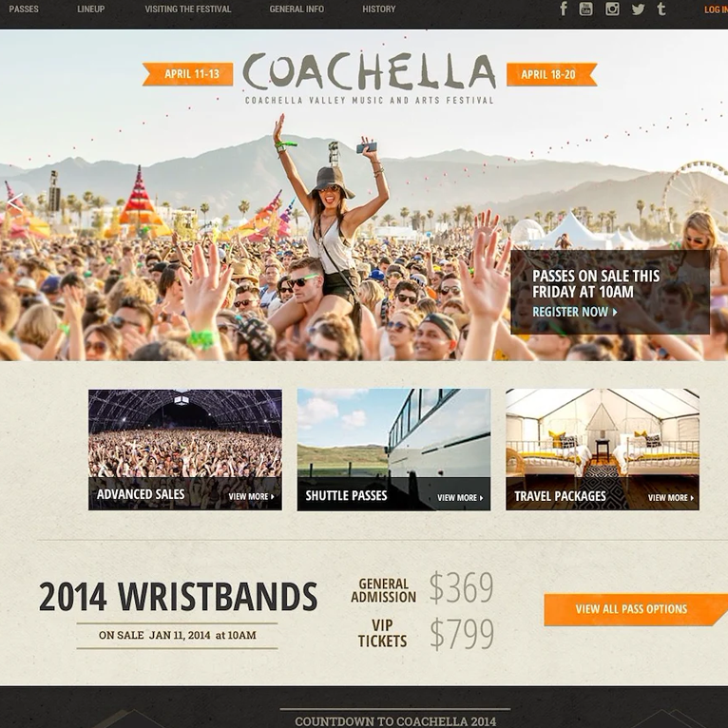This screenshot has height=728, width=728.
Task: Open the Passes menu
Action: pyautogui.click(x=24, y=9)
